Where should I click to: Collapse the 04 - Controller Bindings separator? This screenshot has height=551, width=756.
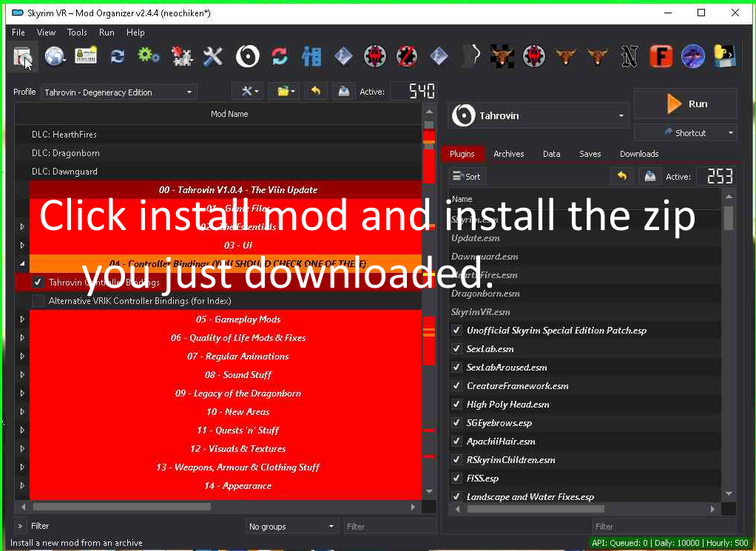(x=22, y=264)
